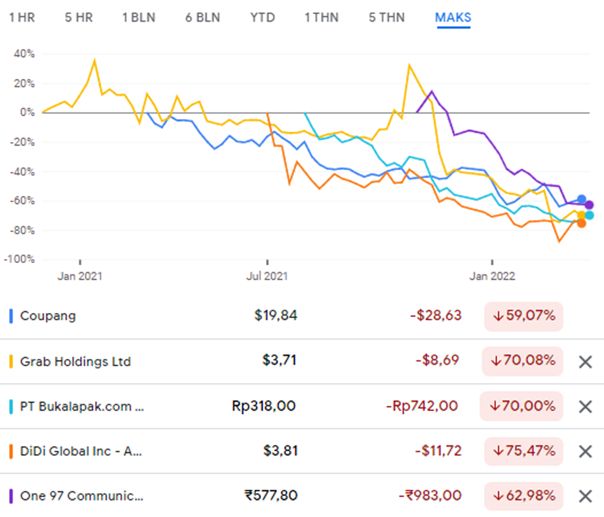The image size is (604, 517).
Task: Click the teal Bukalapak endpoint dot on chart
Action: (589, 215)
